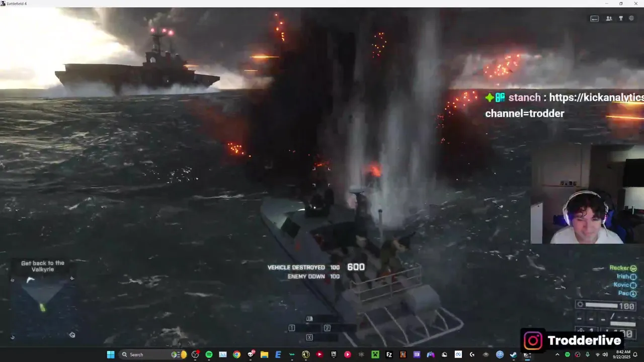The width and height of the screenshot is (644, 362).
Task: Click the Spotify system tray icon
Action: point(567,354)
